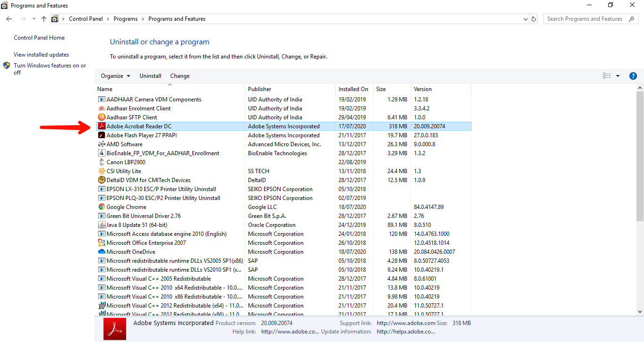Click the Java 8 Update 51 icon

[x=101, y=225]
